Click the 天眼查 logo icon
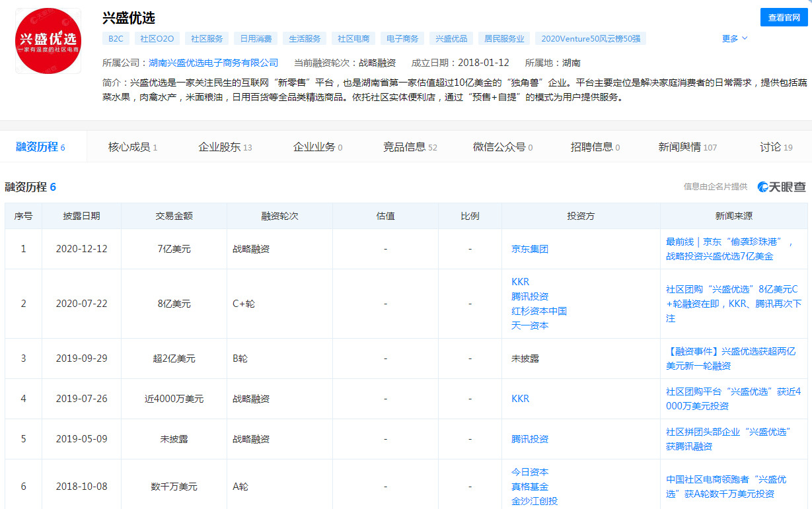 click(x=782, y=187)
